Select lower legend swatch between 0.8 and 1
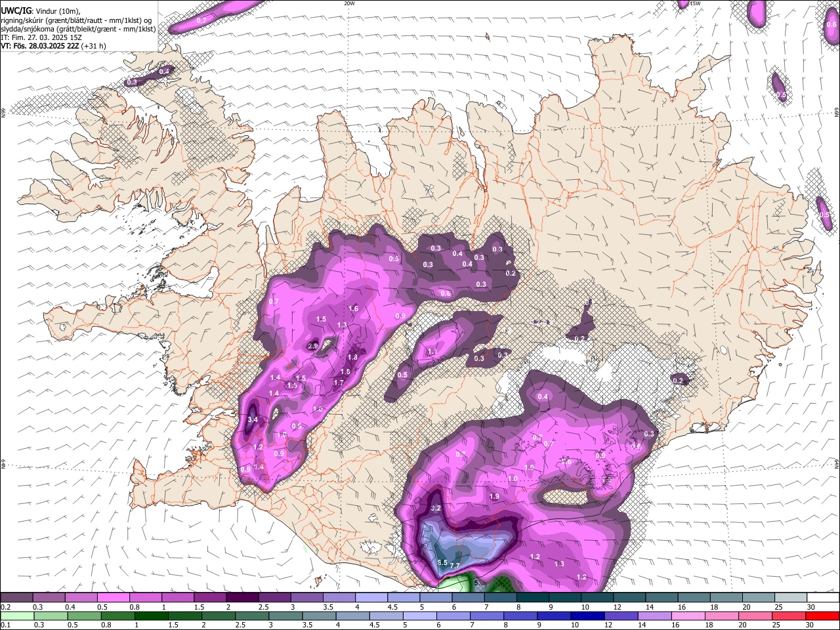The height and width of the screenshot is (630, 840). [117, 616]
